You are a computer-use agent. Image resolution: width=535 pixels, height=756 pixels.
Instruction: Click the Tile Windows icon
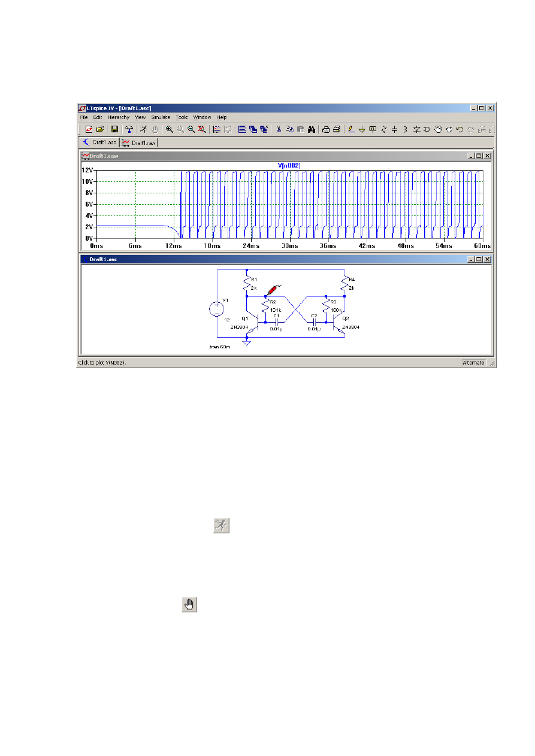[x=242, y=129]
